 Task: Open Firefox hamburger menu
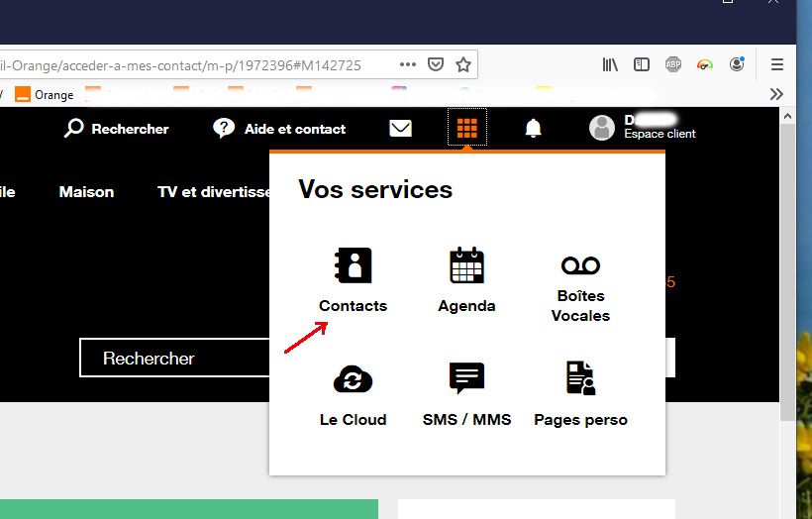coord(776,64)
